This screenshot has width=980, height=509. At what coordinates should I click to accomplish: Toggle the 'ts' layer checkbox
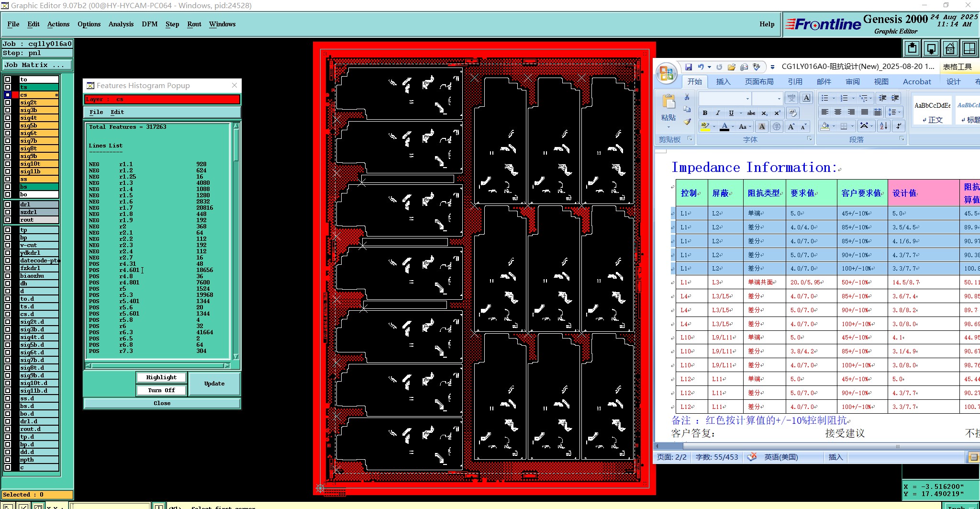coord(8,87)
